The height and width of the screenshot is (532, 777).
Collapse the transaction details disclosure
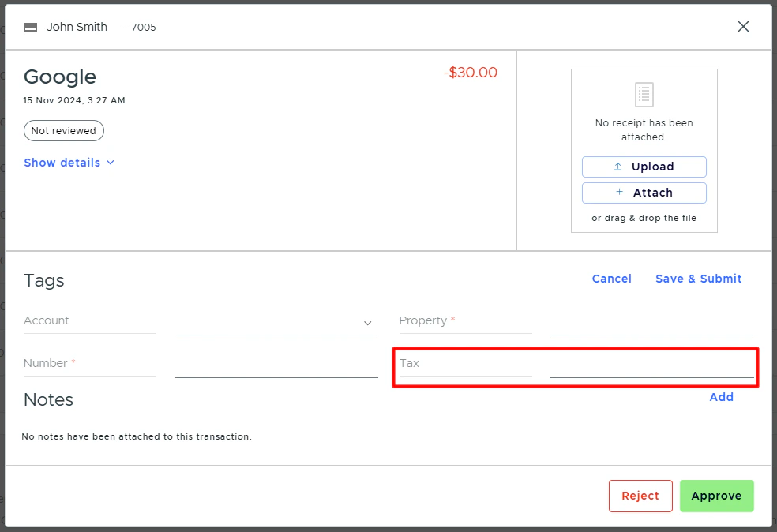(62, 163)
